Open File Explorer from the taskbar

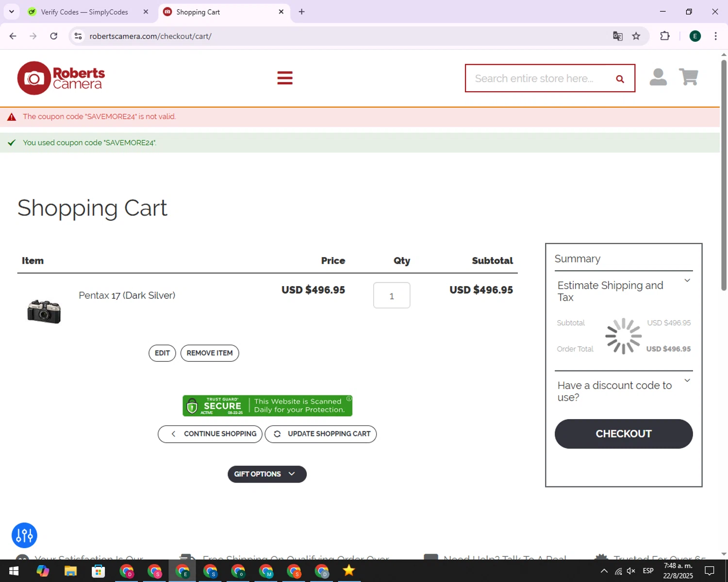[x=70, y=571]
